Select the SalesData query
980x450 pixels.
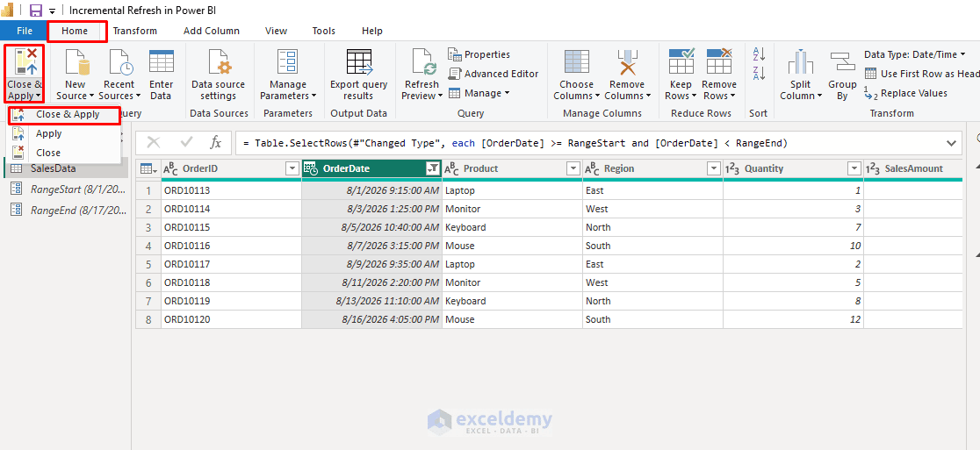pyautogui.click(x=66, y=168)
